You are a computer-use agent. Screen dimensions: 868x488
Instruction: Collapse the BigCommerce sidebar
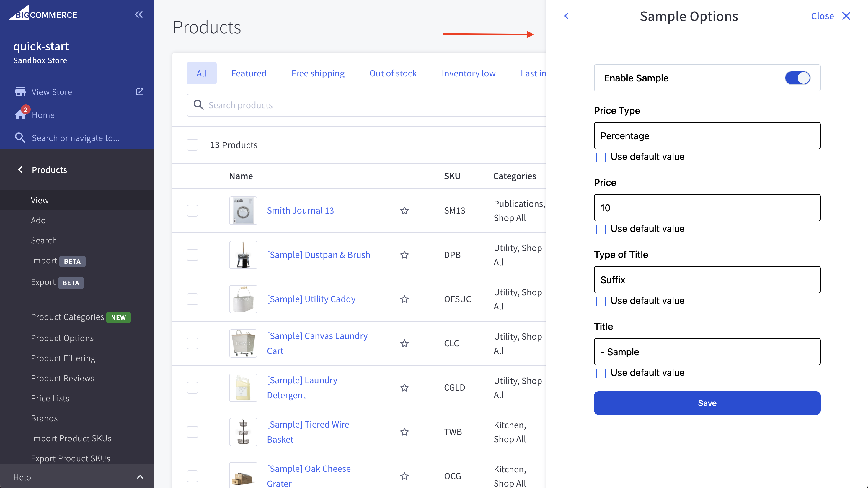[x=139, y=14]
